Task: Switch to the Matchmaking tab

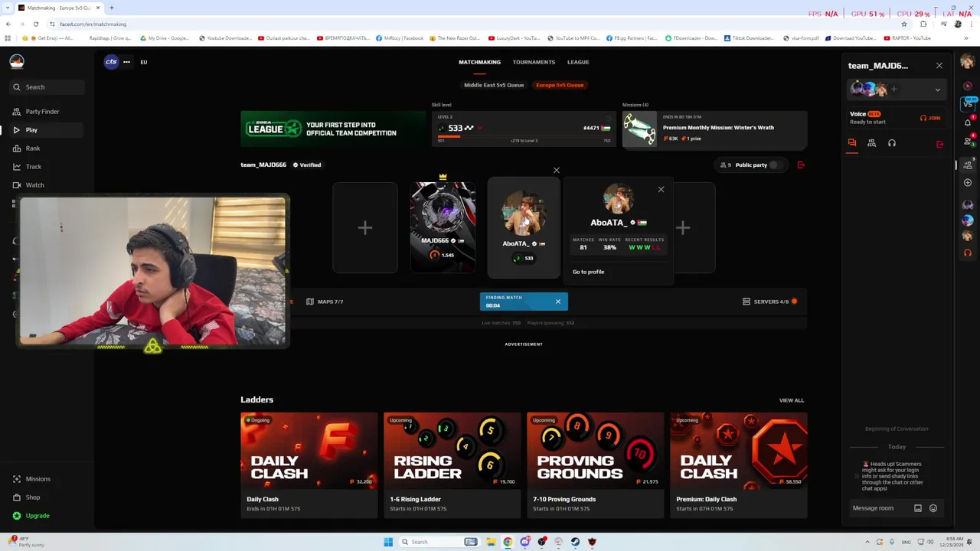Action: tap(479, 62)
